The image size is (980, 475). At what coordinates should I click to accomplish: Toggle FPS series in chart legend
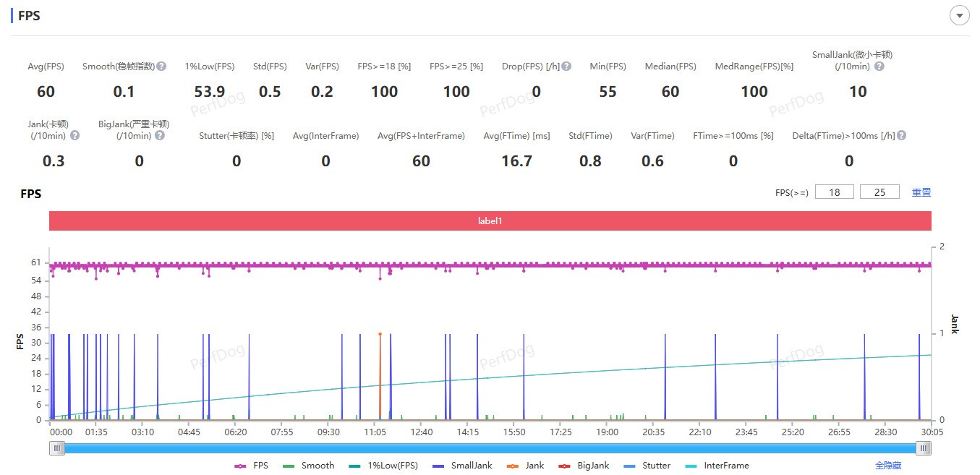click(x=250, y=466)
